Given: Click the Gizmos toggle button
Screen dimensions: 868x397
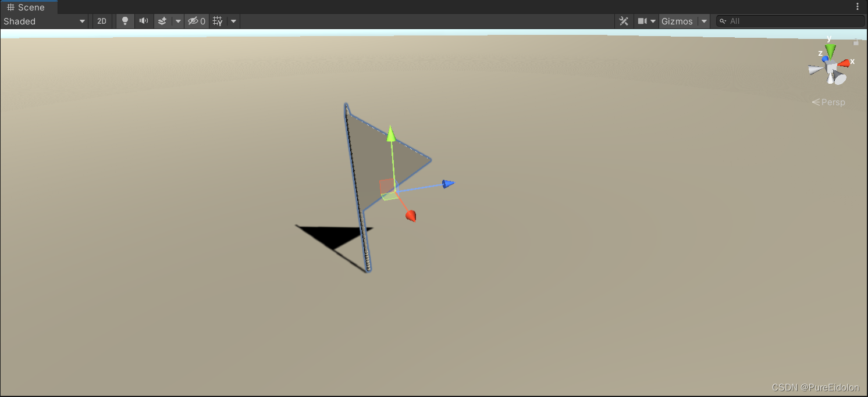Looking at the screenshot, I should pos(677,21).
